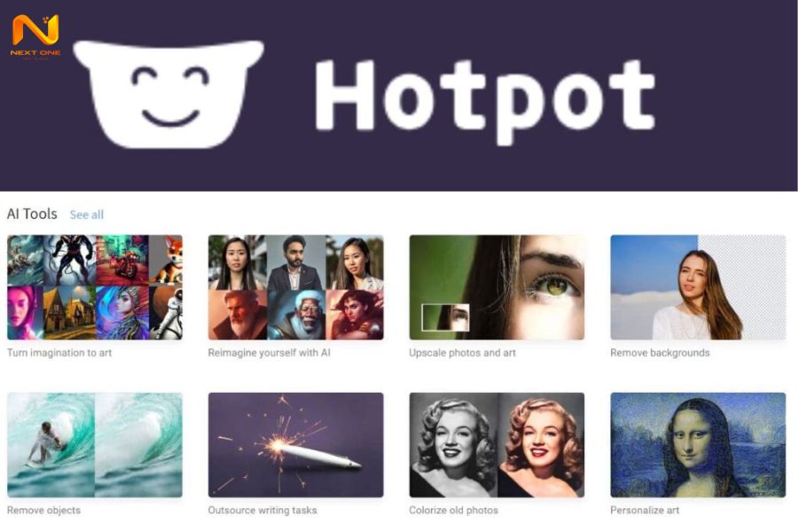Open the Turn imagination to art thumbnail
Viewport: 798px width, 532px height.
95,287
